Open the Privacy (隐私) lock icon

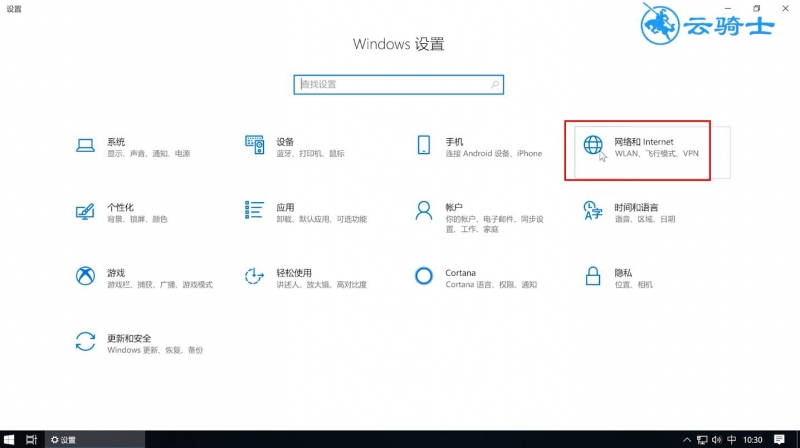click(x=593, y=276)
